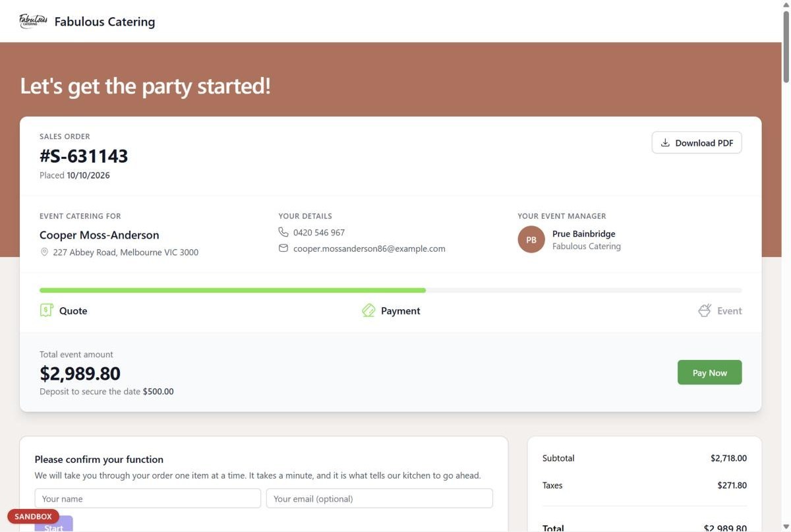This screenshot has height=532, width=791.
Task: Click the phone number 0420 546 967
Action: pos(319,232)
